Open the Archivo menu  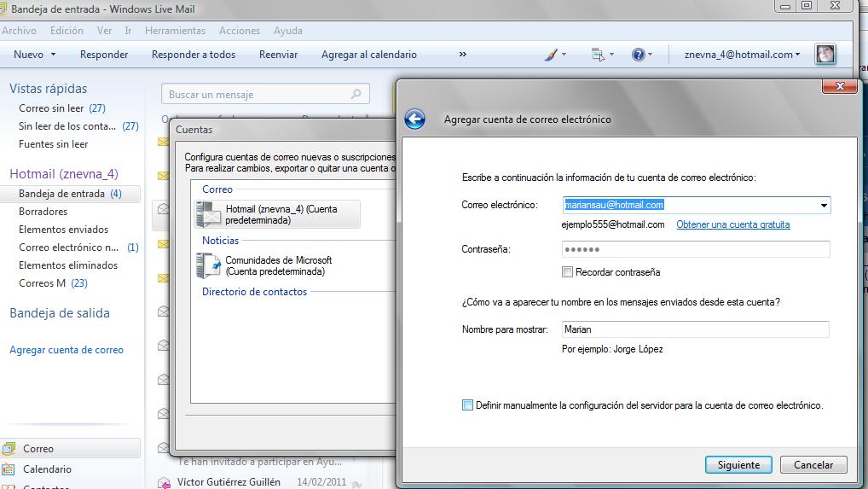point(19,31)
